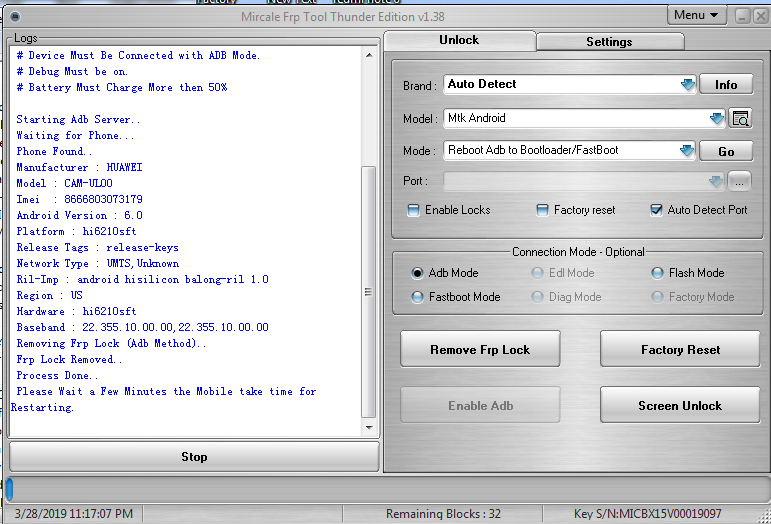The image size is (771, 524).
Task: Click the 'Starting Adb Server..' log line
Action: (x=78, y=119)
